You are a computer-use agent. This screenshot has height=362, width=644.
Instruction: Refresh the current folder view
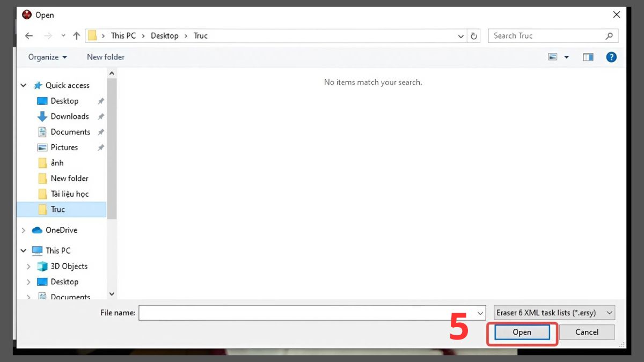tap(474, 36)
